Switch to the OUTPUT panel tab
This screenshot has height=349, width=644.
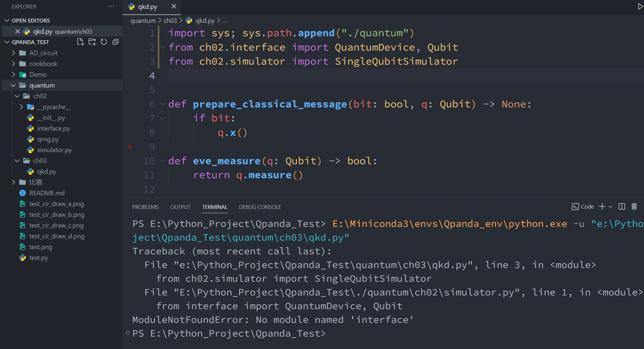[x=180, y=207]
